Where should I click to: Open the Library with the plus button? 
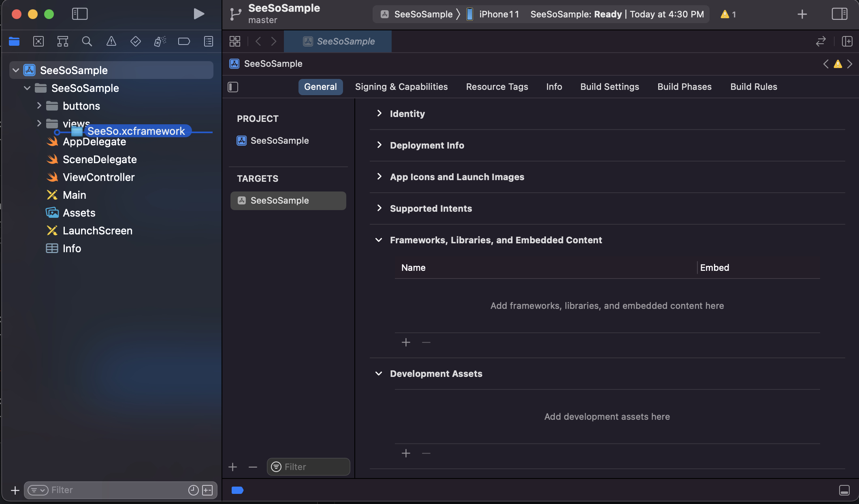coord(802,14)
